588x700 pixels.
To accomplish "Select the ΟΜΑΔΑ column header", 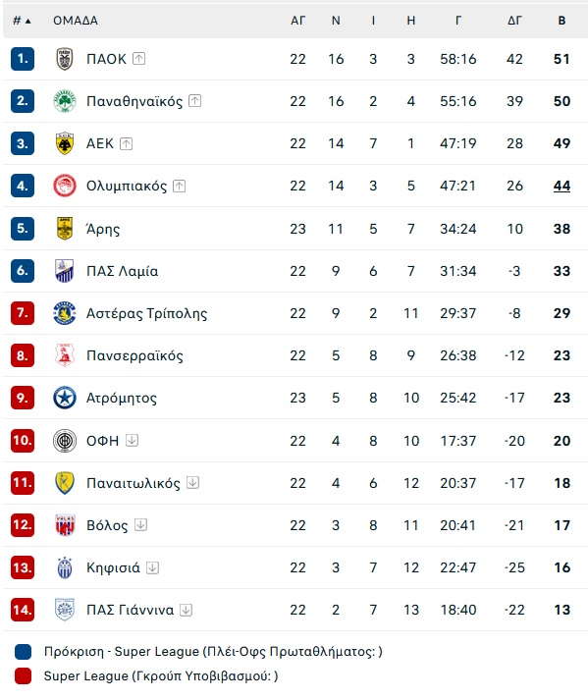I will tap(76, 21).
